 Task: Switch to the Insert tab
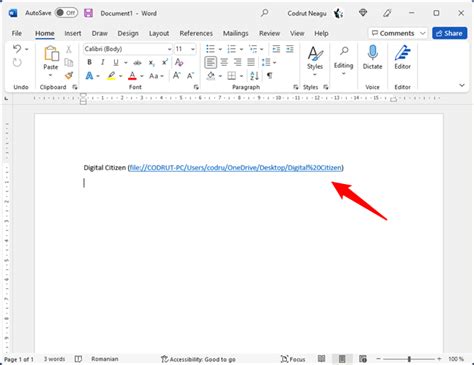click(73, 33)
